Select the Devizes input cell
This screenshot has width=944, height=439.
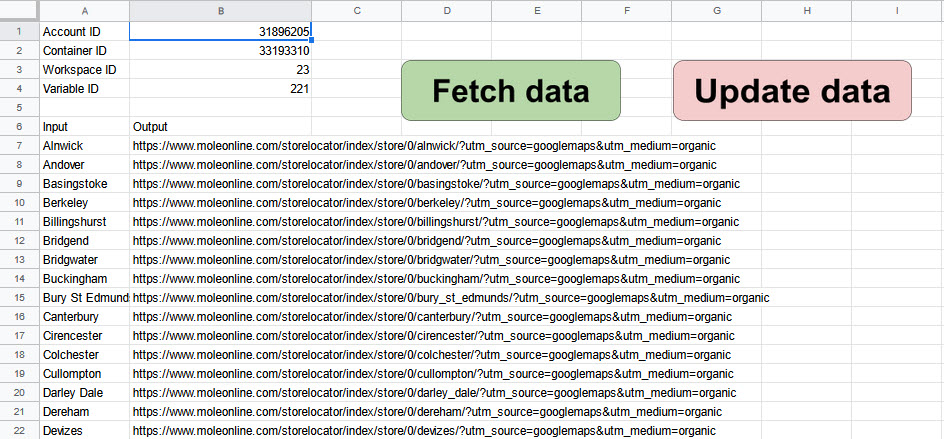click(x=84, y=430)
